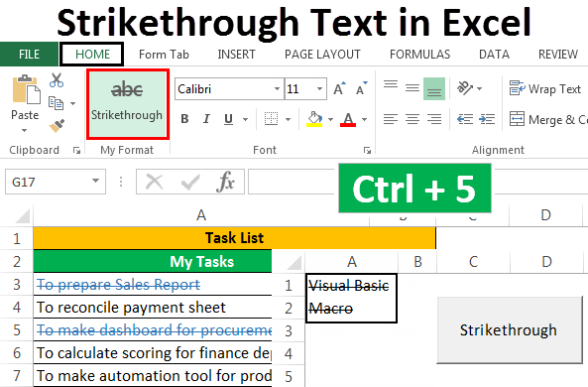The image size is (588, 387).
Task: Open Fill Color dropdown arrow
Action: tap(331, 120)
